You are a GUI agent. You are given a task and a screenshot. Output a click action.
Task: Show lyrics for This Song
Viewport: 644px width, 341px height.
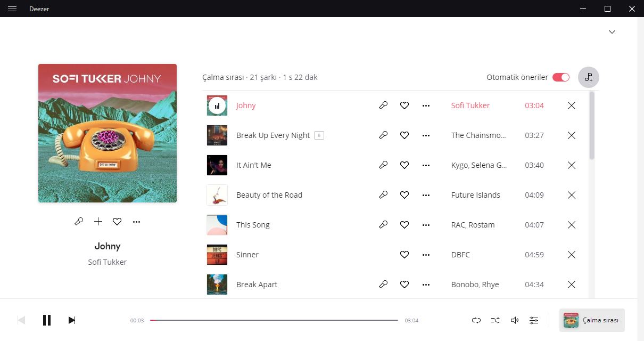point(383,225)
